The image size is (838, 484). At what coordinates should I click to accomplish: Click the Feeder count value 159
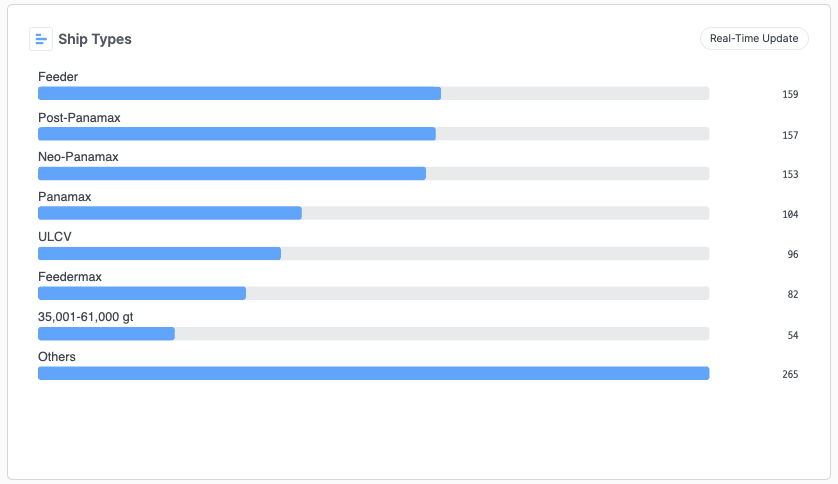(x=790, y=95)
